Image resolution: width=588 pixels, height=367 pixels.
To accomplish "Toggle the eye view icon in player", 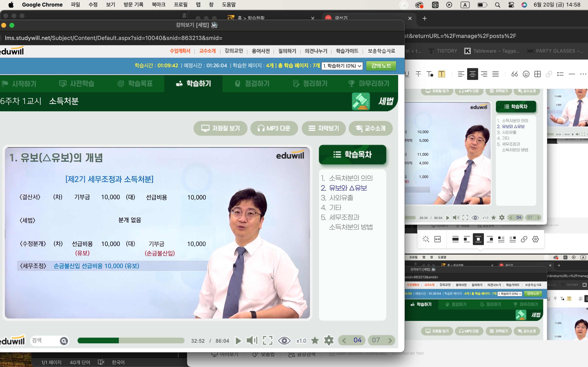I will pyautogui.click(x=284, y=340).
